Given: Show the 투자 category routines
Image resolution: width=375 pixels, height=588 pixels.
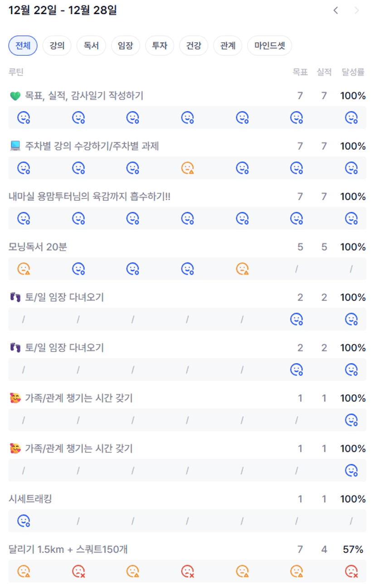Looking at the screenshot, I should pyautogui.click(x=160, y=46).
